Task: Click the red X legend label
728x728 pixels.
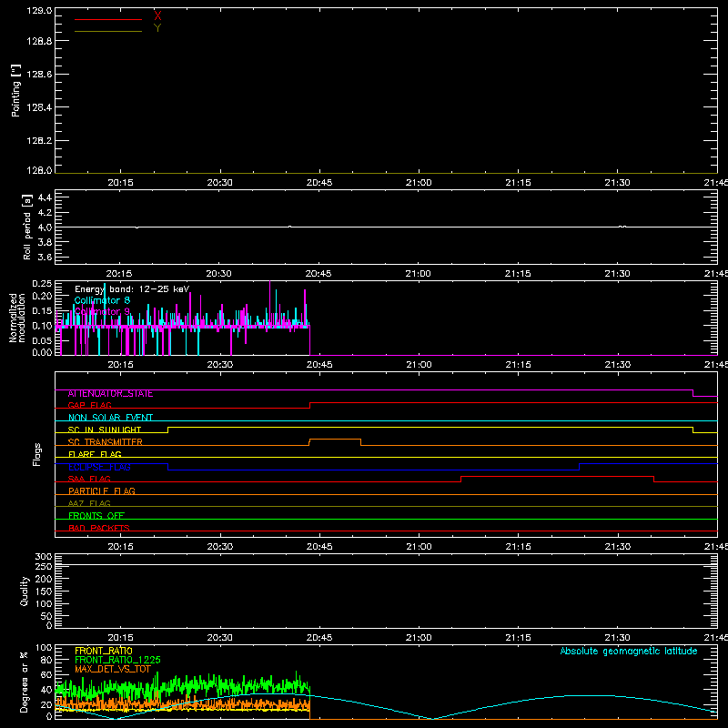Action: coord(157,16)
